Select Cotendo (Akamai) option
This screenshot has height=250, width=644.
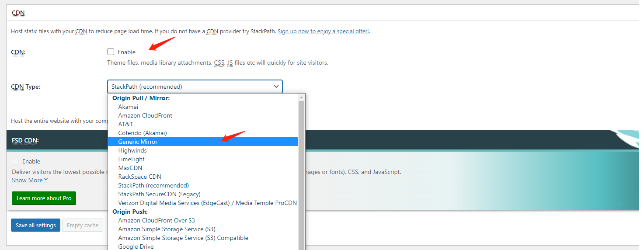pyautogui.click(x=203, y=133)
